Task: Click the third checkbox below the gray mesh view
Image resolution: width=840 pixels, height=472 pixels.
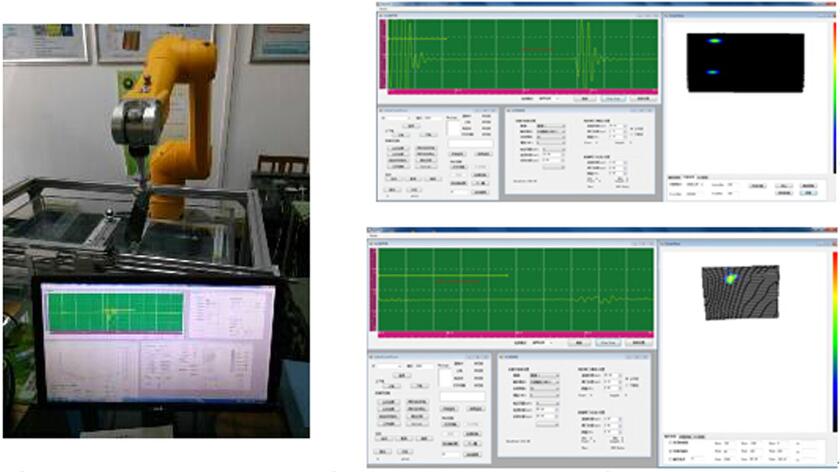Action: pyautogui.click(x=669, y=461)
